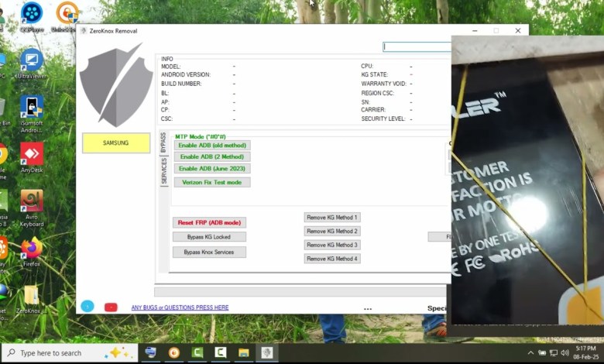Click the red YouTube icon in ZeroKnox footer

coord(111,307)
